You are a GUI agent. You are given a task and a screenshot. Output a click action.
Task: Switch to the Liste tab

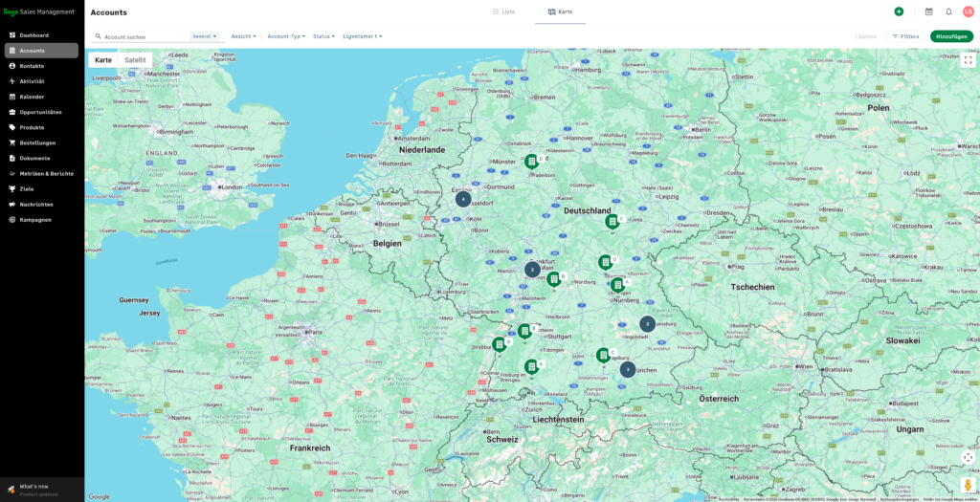(503, 11)
